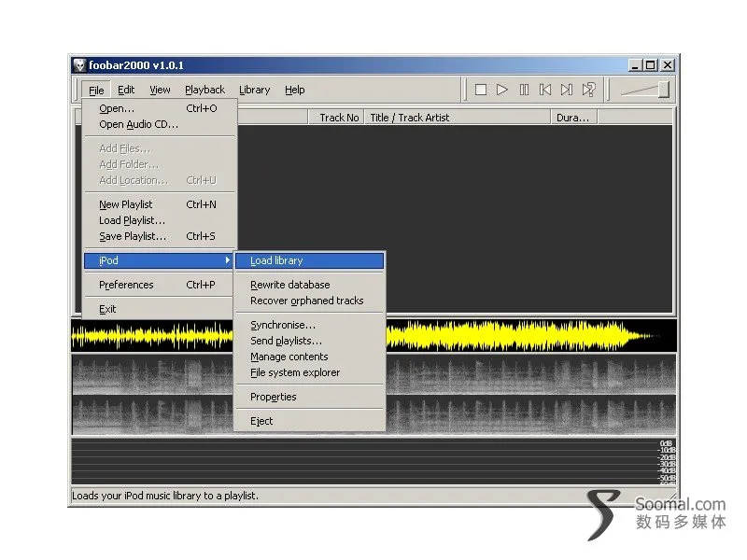Viewport: 747px width, 560px height.
Task: Select Open Audio CD... entry
Action: (160, 124)
